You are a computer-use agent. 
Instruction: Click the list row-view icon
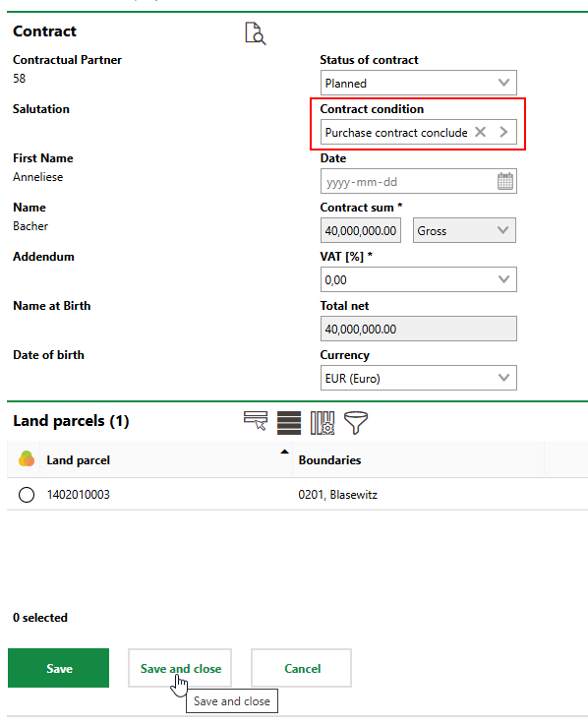289,423
